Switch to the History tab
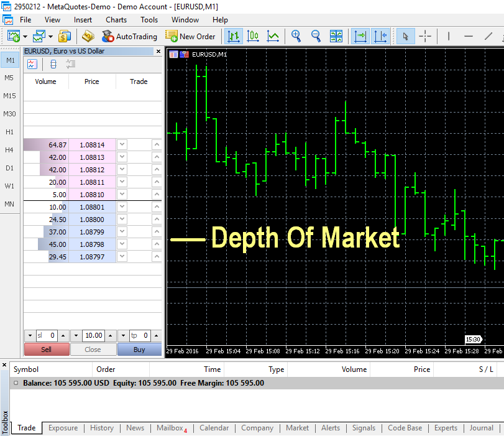The height and width of the screenshot is (436, 504). [x=102, y=428]
